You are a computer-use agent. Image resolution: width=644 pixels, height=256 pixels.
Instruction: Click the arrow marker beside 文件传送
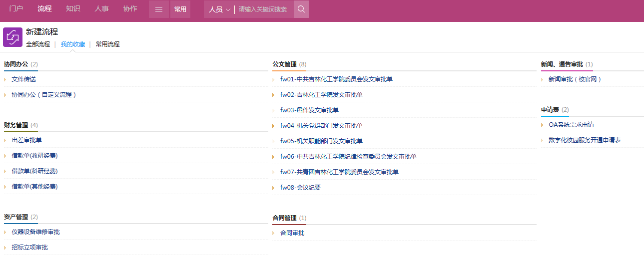tap(5, 79)
